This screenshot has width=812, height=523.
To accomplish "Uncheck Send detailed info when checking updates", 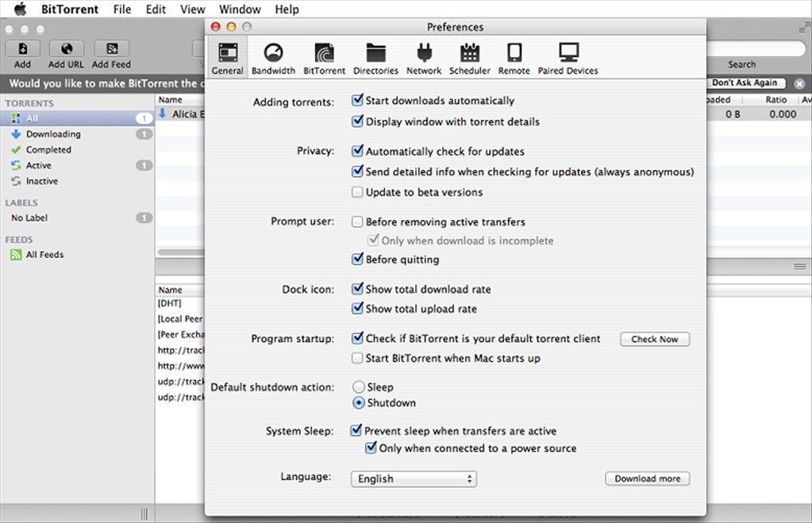I will point(357,171).
